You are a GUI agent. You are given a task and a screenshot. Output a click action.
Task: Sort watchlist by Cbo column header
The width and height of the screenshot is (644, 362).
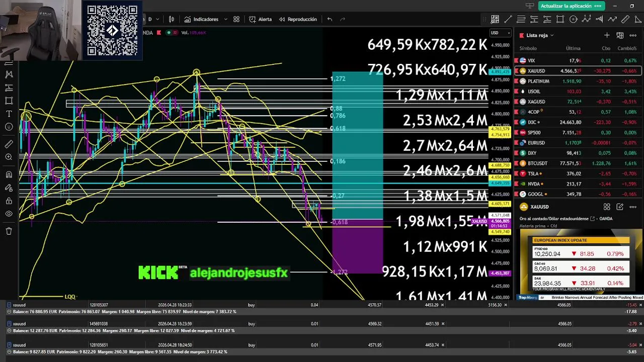pos(606,48)
